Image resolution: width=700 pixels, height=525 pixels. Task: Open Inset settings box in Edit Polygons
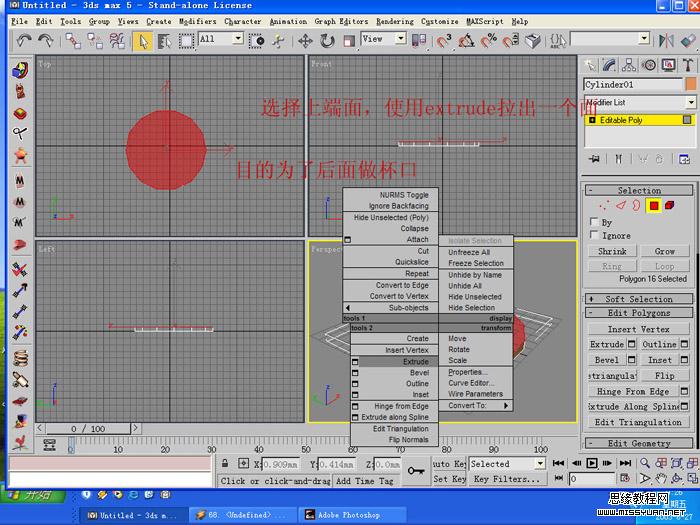click(x=684, y=360)
